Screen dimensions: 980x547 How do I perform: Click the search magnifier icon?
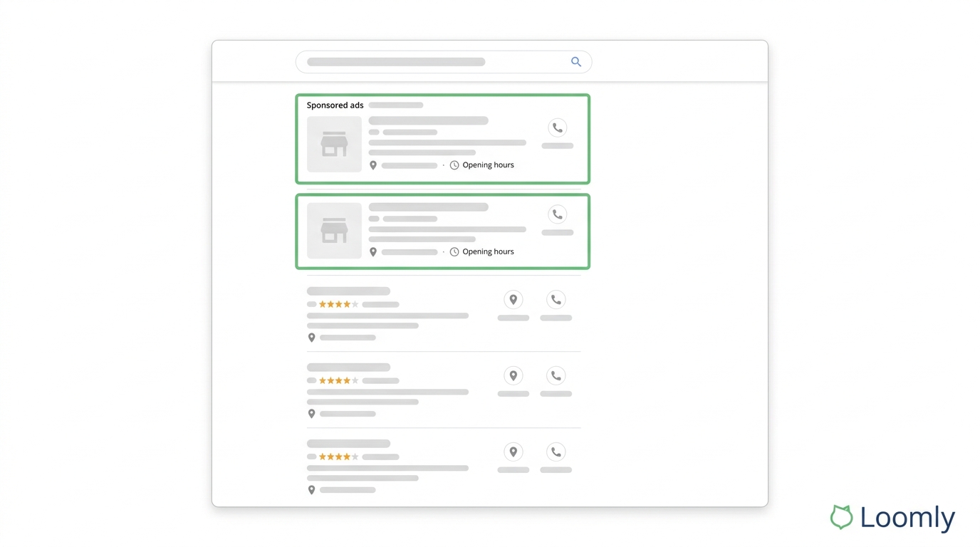coord(576,62)
